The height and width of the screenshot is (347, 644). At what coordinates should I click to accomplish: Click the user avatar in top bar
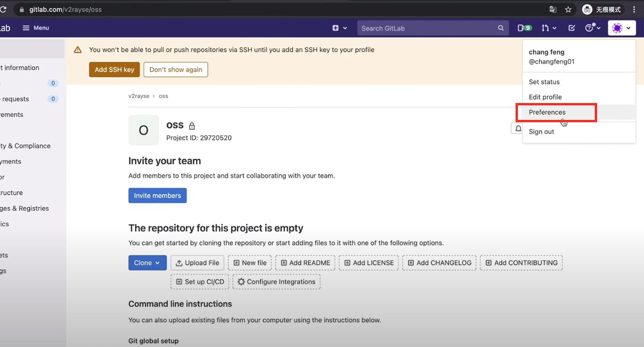[622, 28]
